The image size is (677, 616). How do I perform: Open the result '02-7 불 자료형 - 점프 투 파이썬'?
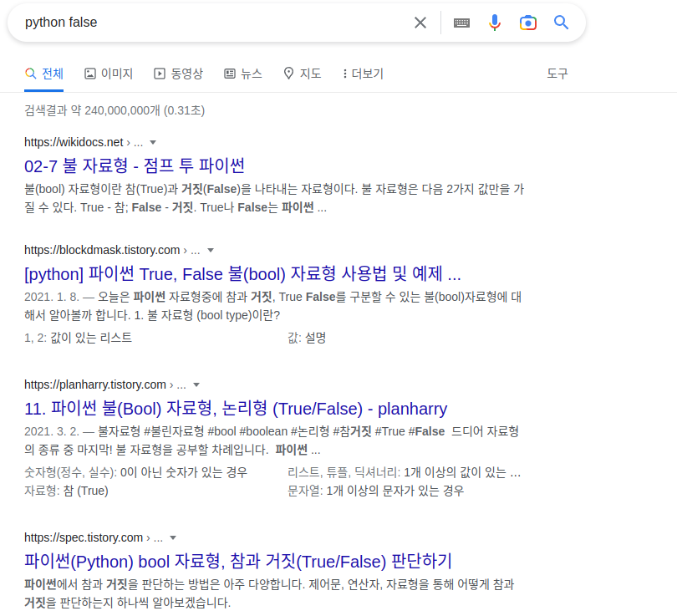(135, 166)
